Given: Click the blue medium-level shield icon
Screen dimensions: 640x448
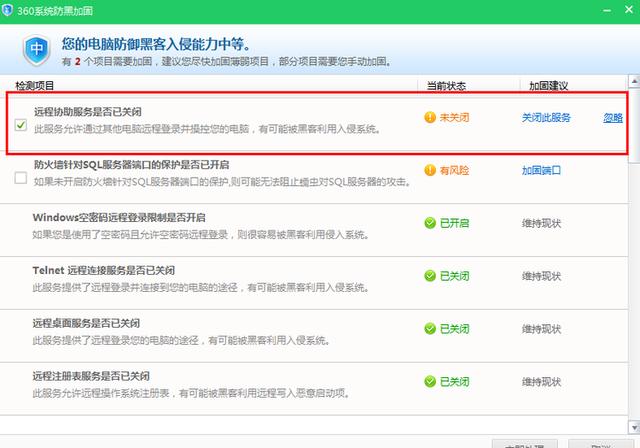Looking at the screenshot, I should 37,50.
